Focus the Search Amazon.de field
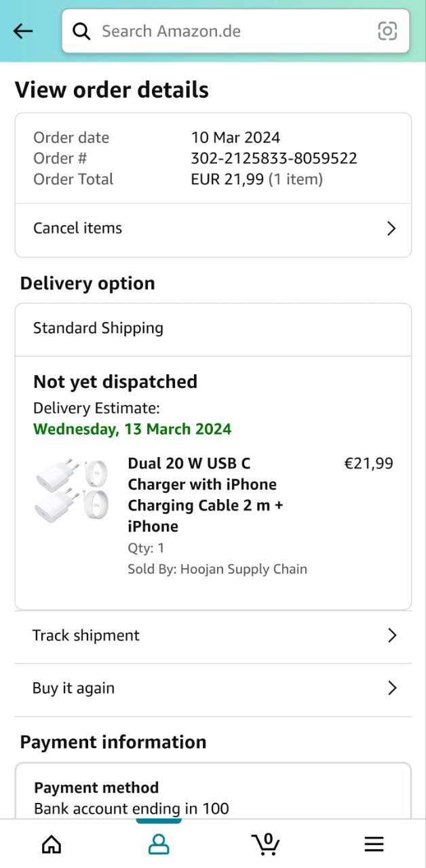Image resolution: width=426 pixels, height=868 pixels. pyautogui.click(x=231, y=31)
